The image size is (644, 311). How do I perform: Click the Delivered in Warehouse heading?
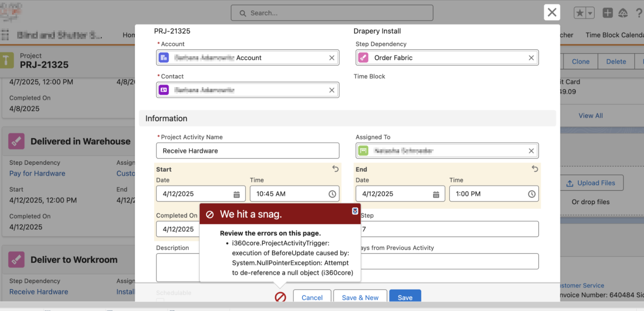tap(80, 141)
